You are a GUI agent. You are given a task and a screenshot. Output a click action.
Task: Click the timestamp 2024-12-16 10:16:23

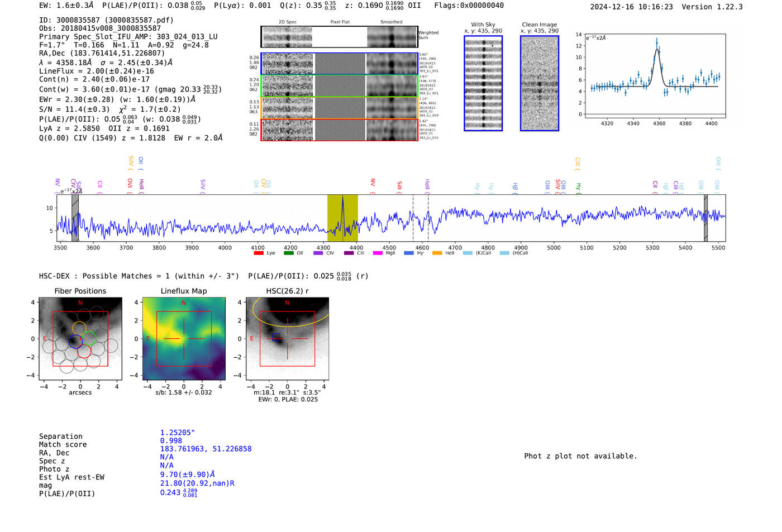[x=631, y=7]
